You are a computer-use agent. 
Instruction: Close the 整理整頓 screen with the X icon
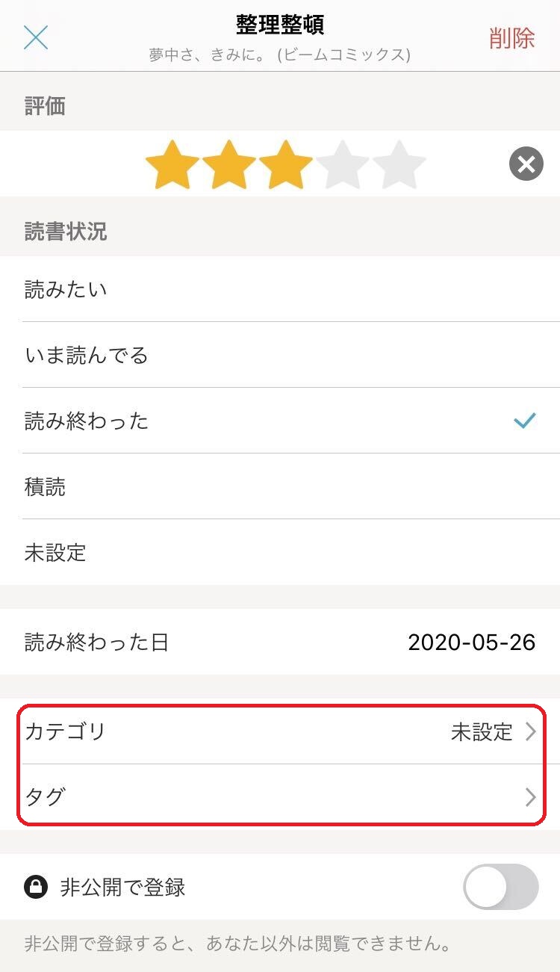(x=36, y=37)
